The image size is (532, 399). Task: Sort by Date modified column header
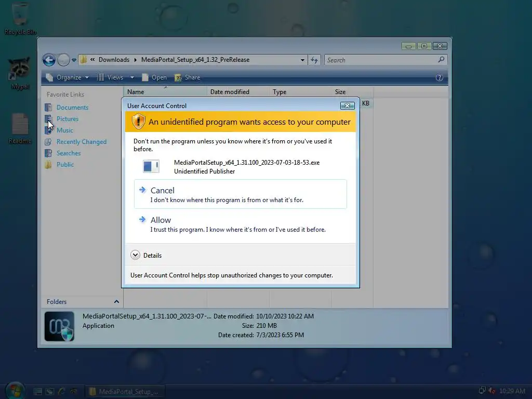[x=238, y=92]
